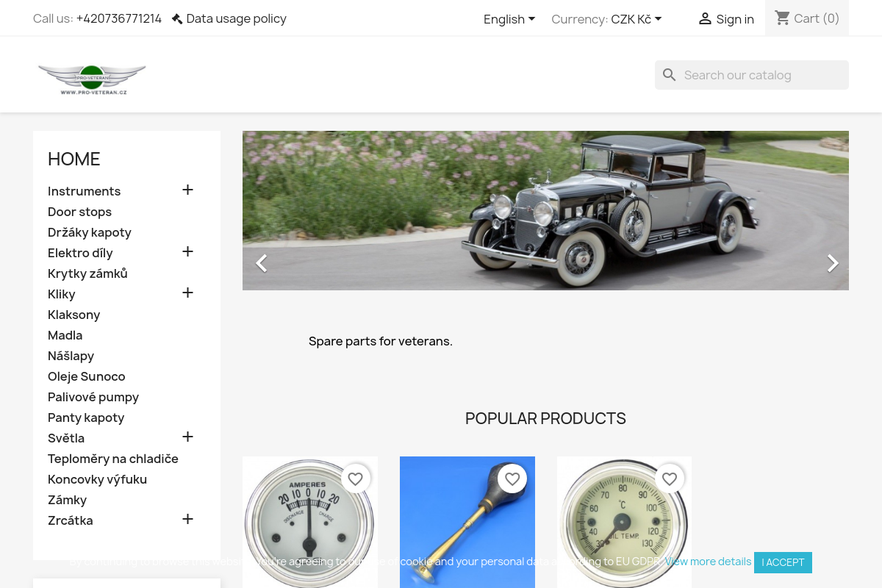Screen dimensions: 882x588
Task: Open the English language dropdown
Action: tap(509, 19)
